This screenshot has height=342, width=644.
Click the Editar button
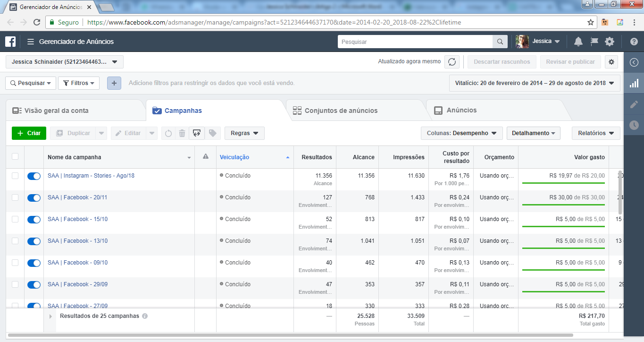click(128, 133)
